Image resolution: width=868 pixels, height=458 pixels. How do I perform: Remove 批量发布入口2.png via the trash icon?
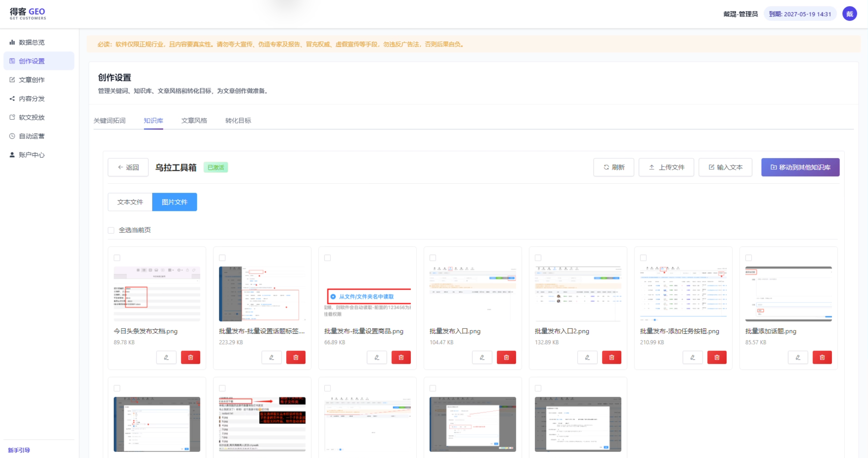pyautogui.click(x=612, y=357)
